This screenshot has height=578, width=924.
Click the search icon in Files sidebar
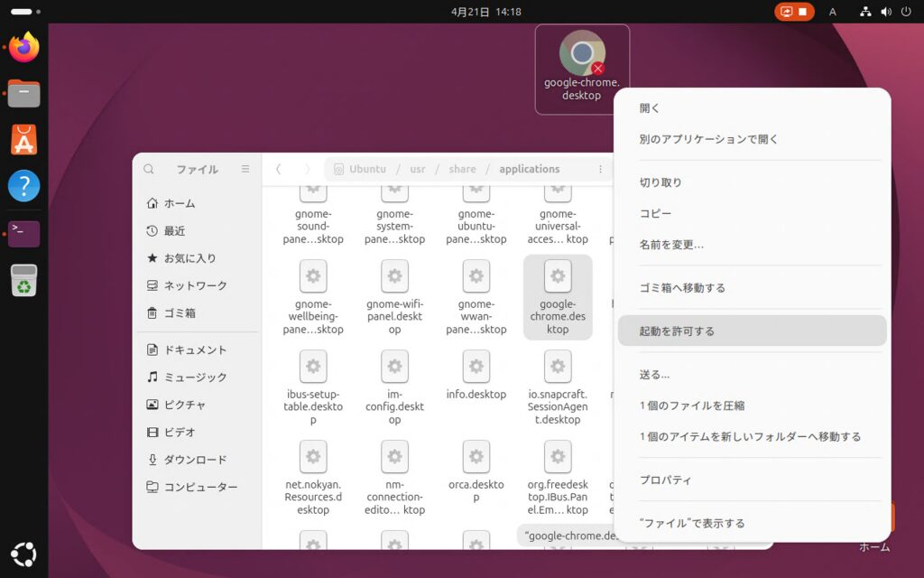(149, 169)
